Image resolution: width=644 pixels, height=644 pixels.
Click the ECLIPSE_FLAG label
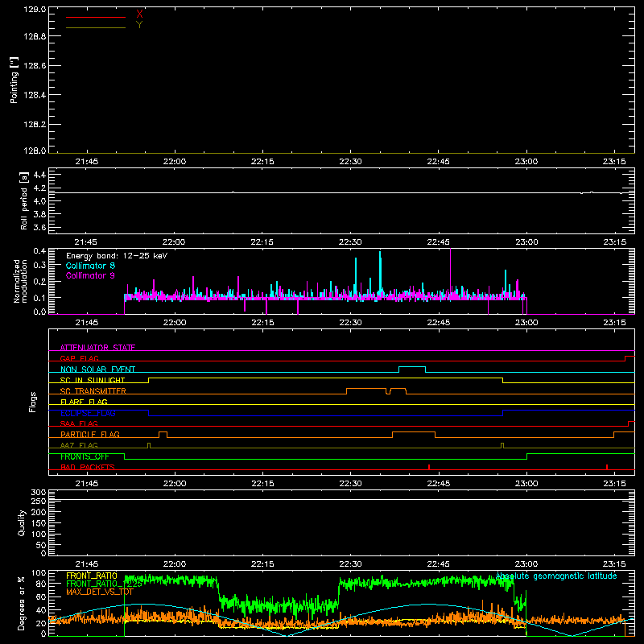coord(88,413)
